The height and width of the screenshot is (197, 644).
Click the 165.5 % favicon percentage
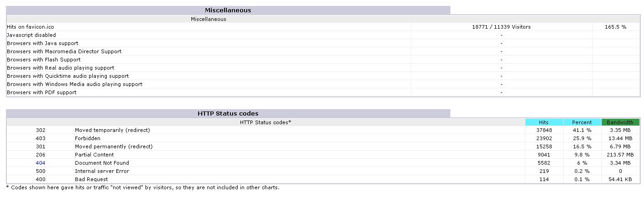click(x=615, y=27)
